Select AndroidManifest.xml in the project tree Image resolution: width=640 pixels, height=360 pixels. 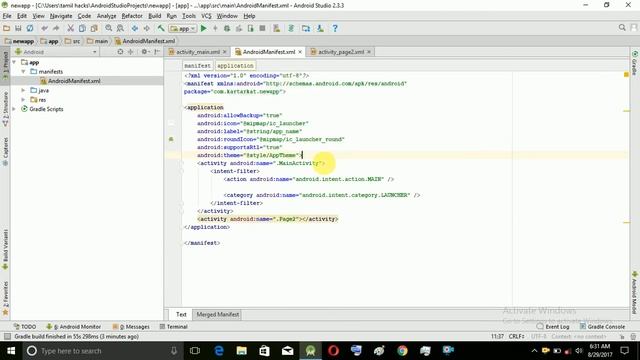74,81
